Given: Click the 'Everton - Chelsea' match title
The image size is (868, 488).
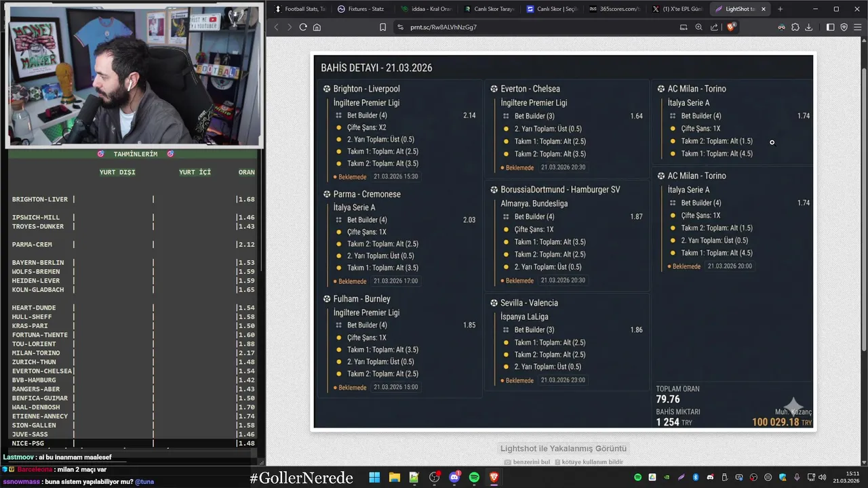Looking at the screenshot, I should tap(530, 89).
